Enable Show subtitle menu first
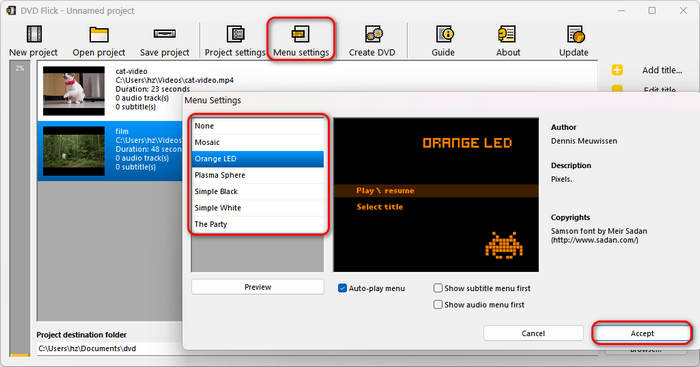The width and height of the screenshot is (700, 367). tap(438, 288)
